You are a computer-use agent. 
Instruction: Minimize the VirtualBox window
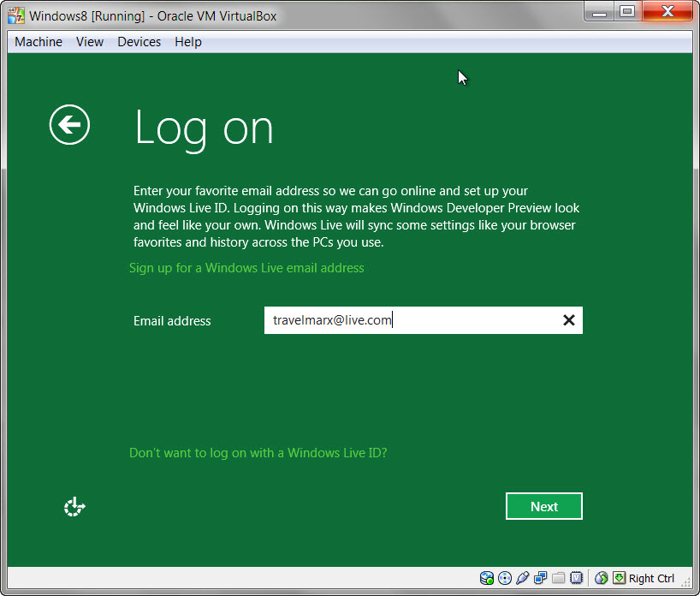[x=599, y=12]
